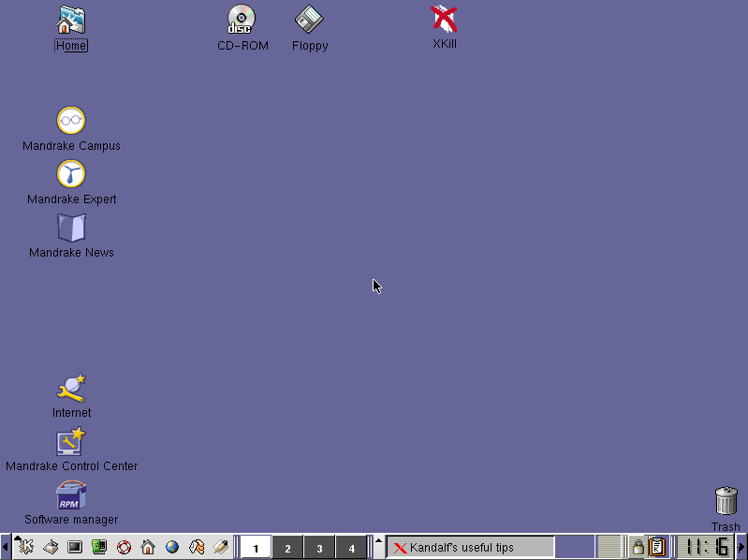Open the XKill desktop icon
Screen dimensions: 748x560
444,20
